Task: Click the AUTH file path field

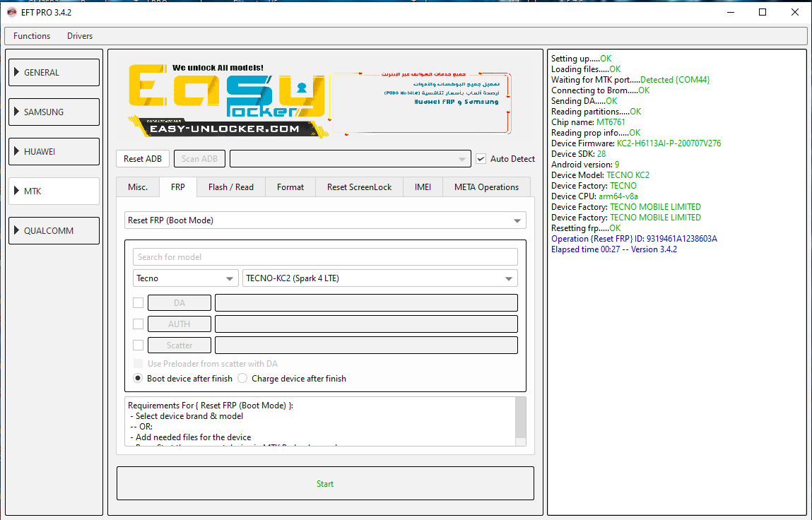Action: point(366,324)
